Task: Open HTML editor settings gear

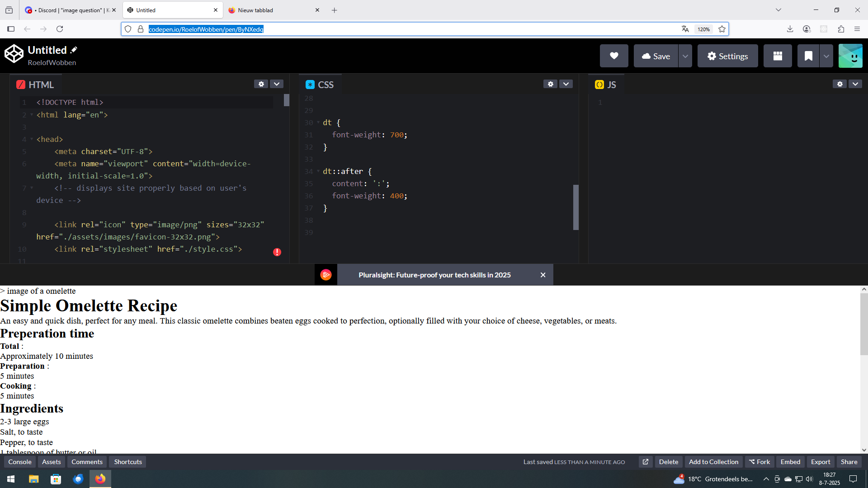Action: [x=261, y=84]
